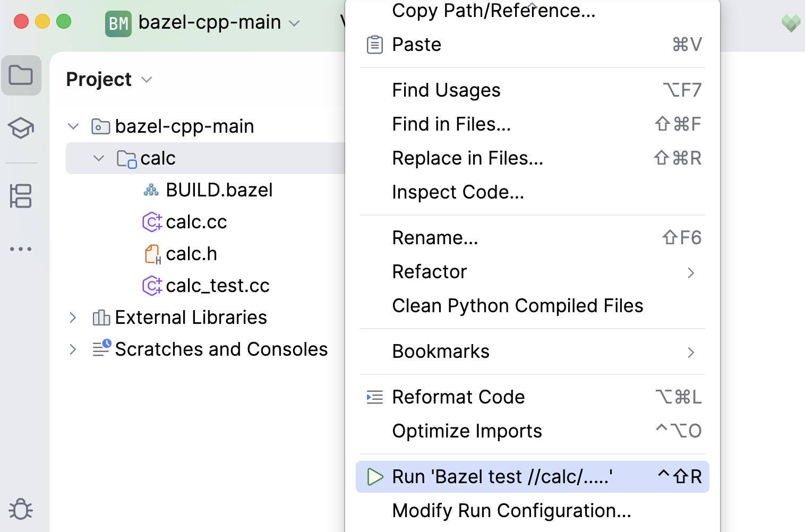Choose Copy Path/Reference from menu
The width and height of the screenshot is (805, 532).
[x=533, y=11]
